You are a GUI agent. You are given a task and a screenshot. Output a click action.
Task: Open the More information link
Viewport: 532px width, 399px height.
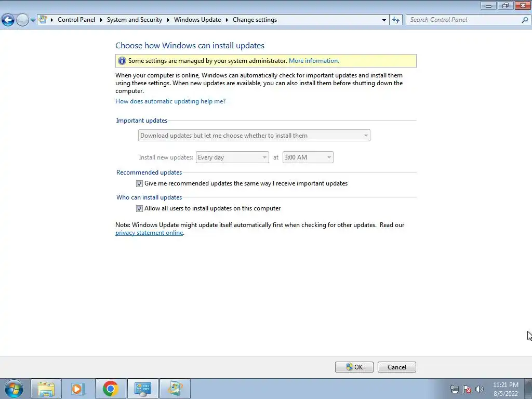tap(314, 61)
